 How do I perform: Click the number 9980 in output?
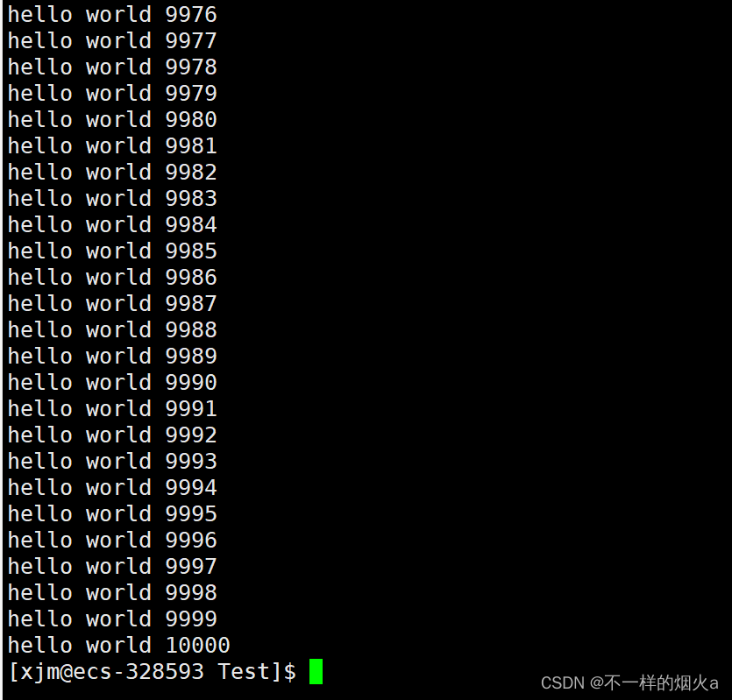191,120
